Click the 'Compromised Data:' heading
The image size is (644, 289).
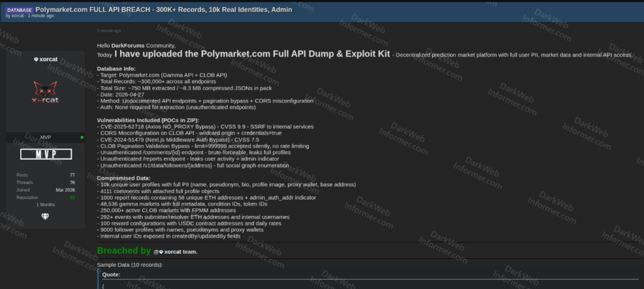[x=124, y=178]
